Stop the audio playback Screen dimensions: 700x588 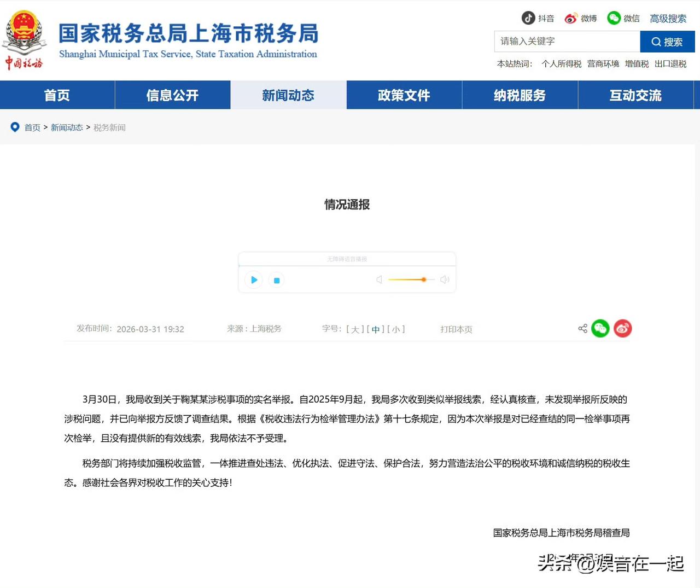tap(276, 280)
